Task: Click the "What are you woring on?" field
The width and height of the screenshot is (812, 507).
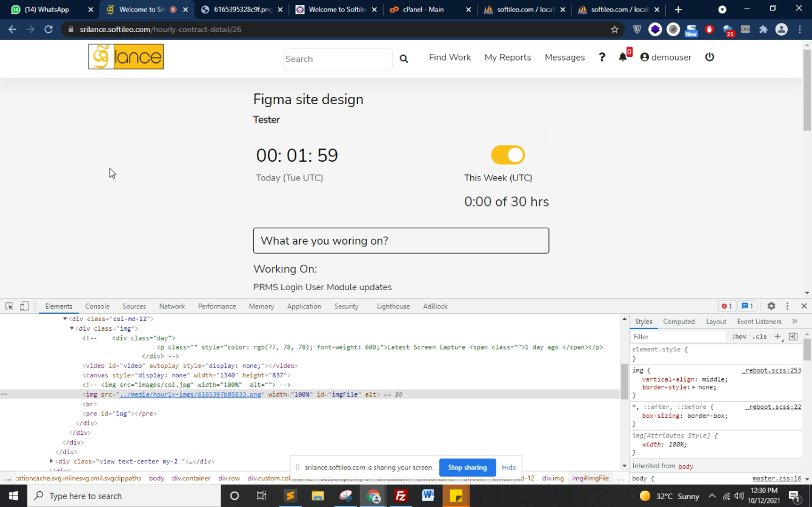Action: pos(401,240)
